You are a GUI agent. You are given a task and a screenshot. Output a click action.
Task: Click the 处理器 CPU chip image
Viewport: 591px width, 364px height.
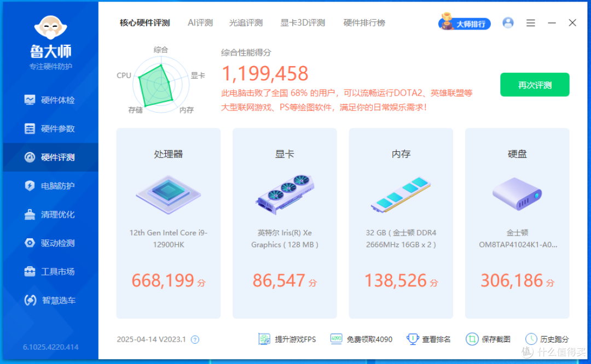click(x=168, y=195)
